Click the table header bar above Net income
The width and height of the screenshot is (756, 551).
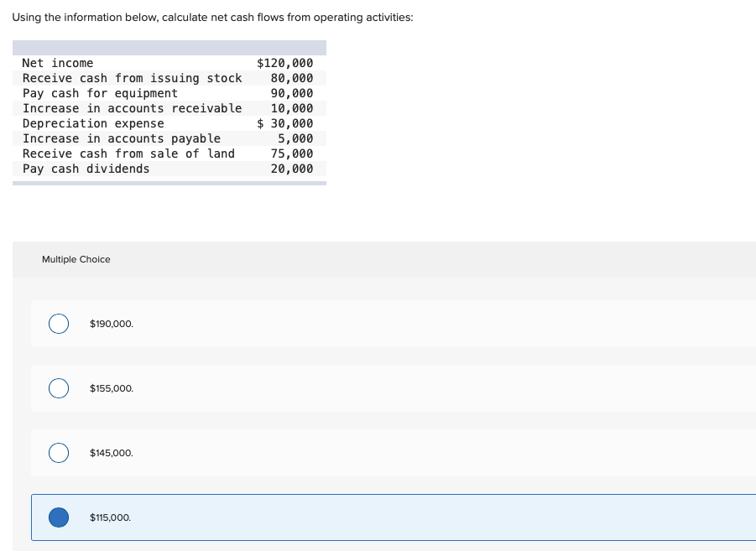point(168,47)
